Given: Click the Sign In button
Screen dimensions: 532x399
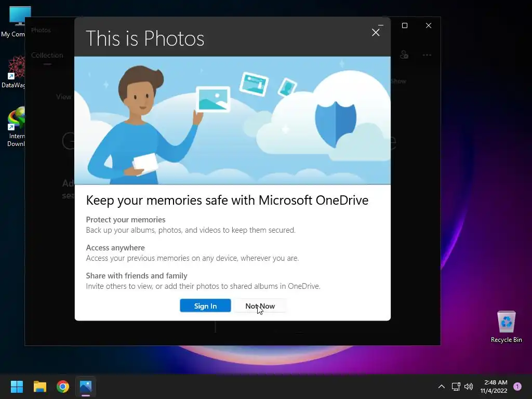Looking at the screenshot, I should pos(205,305).
